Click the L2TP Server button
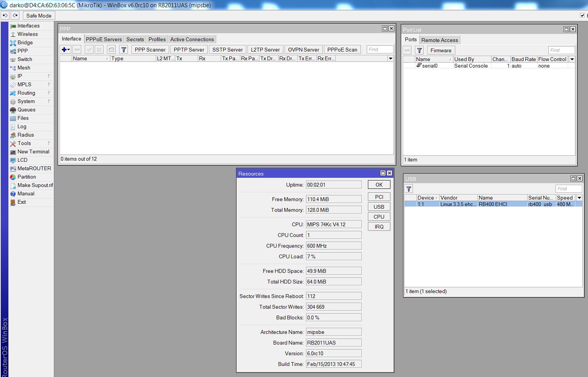The height and width of the screenshot is (377, 588). pyautogui.click(x=265, y=50)
